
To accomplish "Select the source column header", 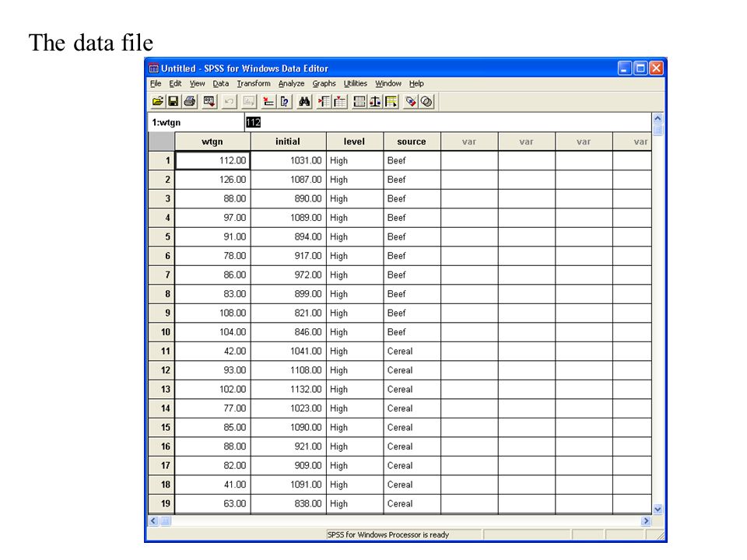I will pyautogui.click(x=412, y=142).
